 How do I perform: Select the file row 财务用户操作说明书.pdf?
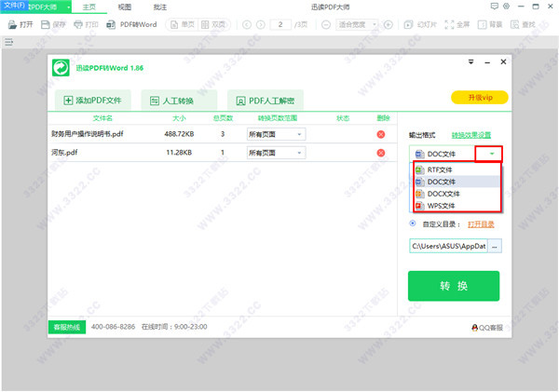pos(223,134)
